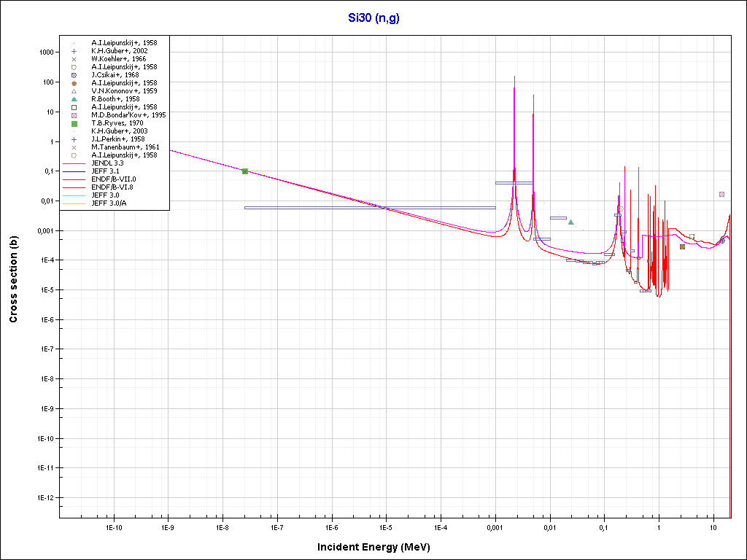747x560 pixels.
Task: Click the K.H.Guber+, 2002 plus marker icon
Action: pos(74,51)
